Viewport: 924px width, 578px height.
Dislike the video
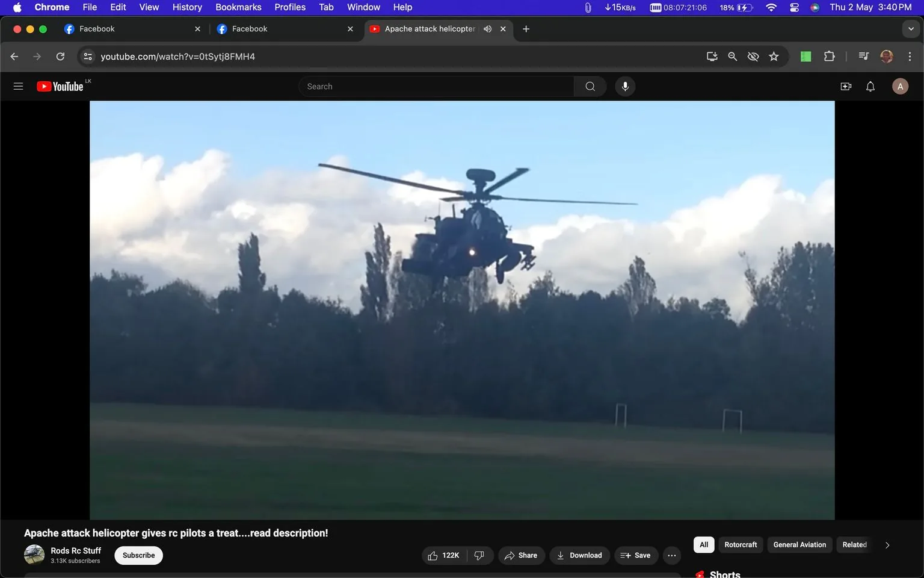(x=478, y=555)
